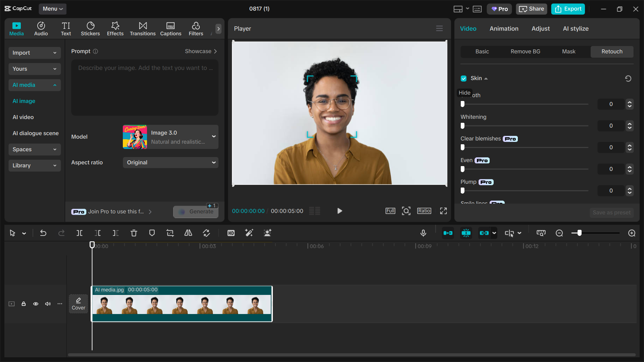Image resolution: width=644 pixels, height=362 pixels.
Task: Collapse the Skin section arrow
Action: [486, 79]
